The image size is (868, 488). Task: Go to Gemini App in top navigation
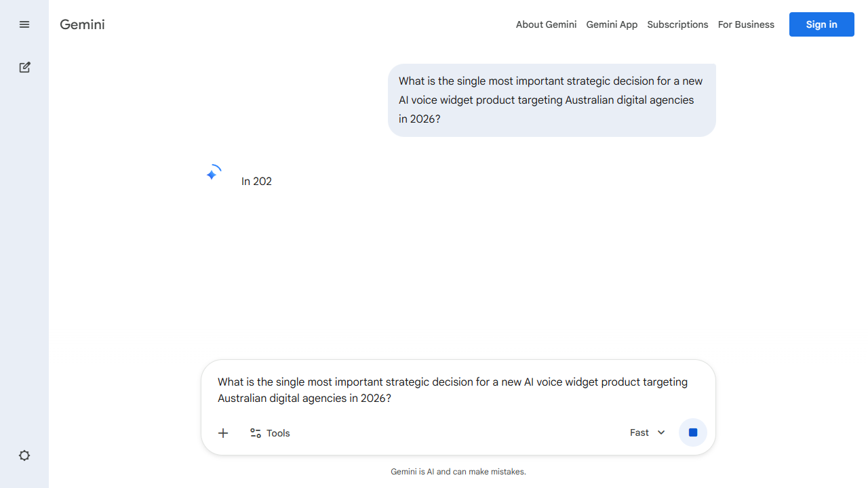[x=612, y=24]
